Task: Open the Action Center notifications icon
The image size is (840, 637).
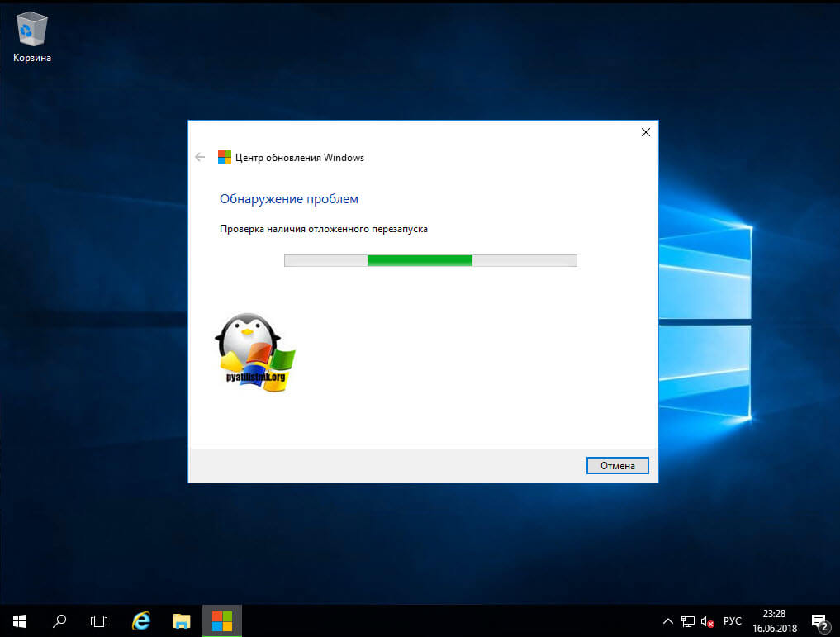Action: [819, 621]
